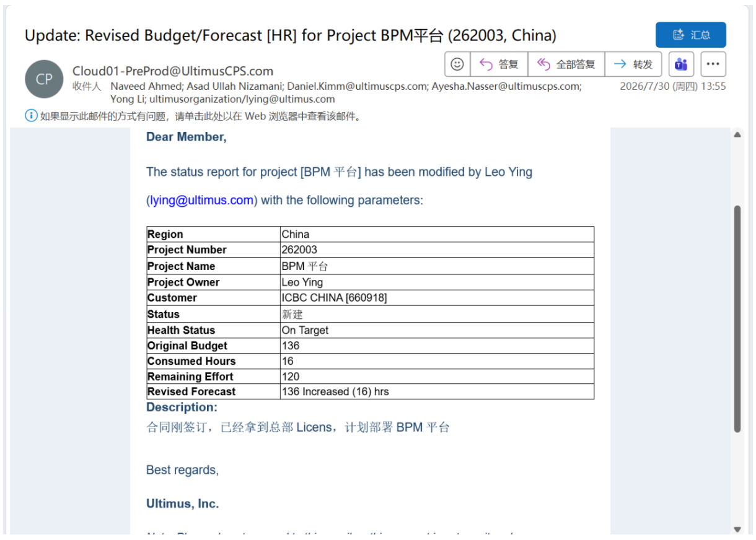
Task: Click the Description: heading
Action: tap(182, 407)
